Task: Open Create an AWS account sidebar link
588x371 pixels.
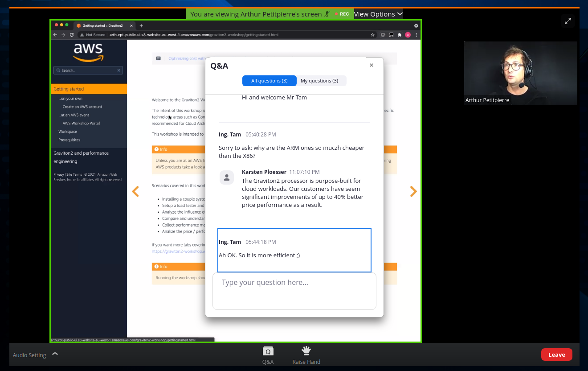Action: click(82, 107)
